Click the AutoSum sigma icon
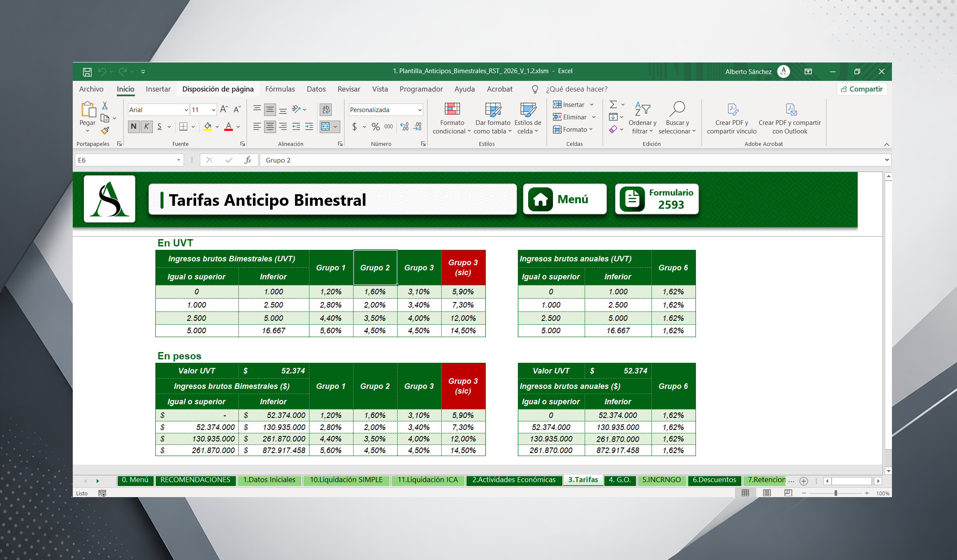 pos(613,104)
